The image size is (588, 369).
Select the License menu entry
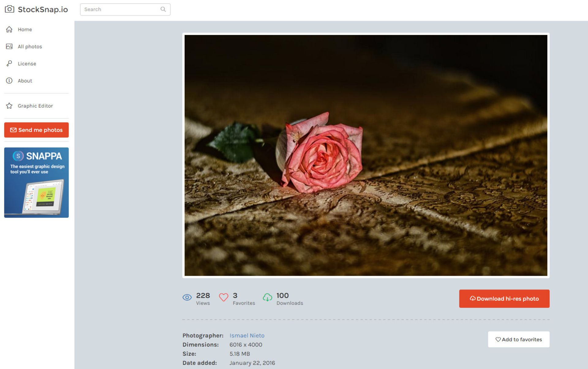[x=27, y=63]
